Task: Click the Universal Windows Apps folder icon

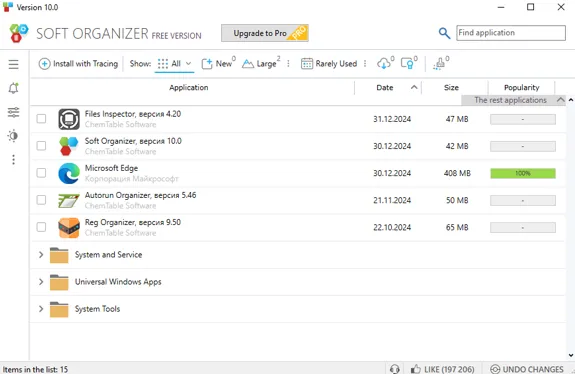Action: tap(59, 282)
